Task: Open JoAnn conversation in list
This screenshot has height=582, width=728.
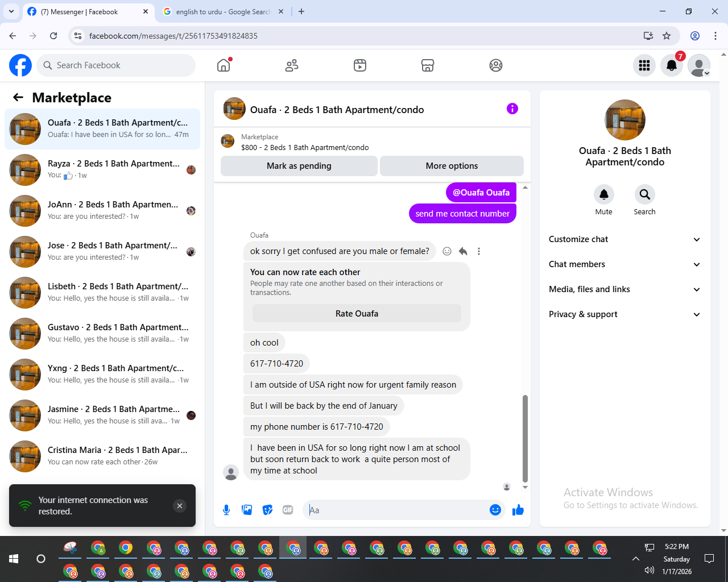Action: pyautogui.click(x=102, y=211)
